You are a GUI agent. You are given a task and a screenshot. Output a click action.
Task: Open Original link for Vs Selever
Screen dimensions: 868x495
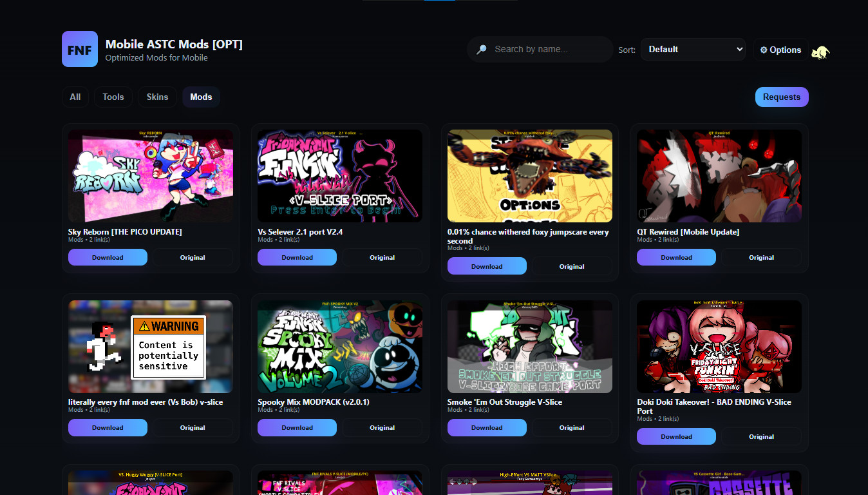(x=382, y=257)
